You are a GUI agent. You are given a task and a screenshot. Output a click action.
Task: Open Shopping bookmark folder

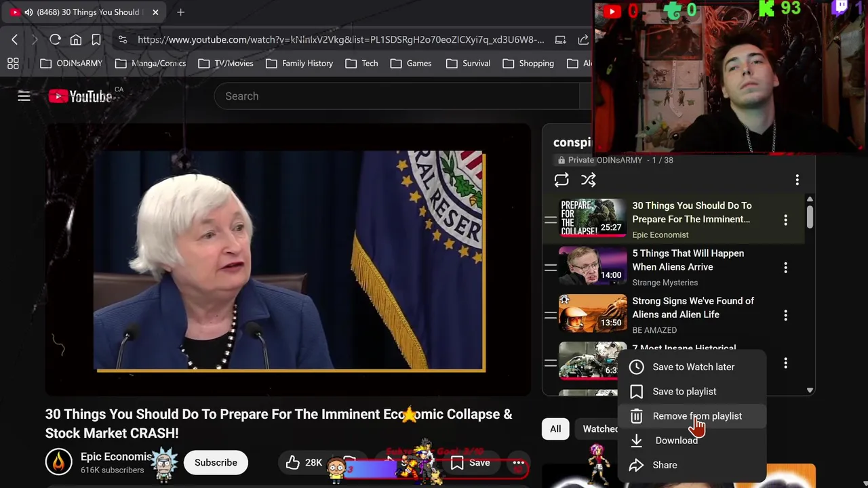pos(528,63)
